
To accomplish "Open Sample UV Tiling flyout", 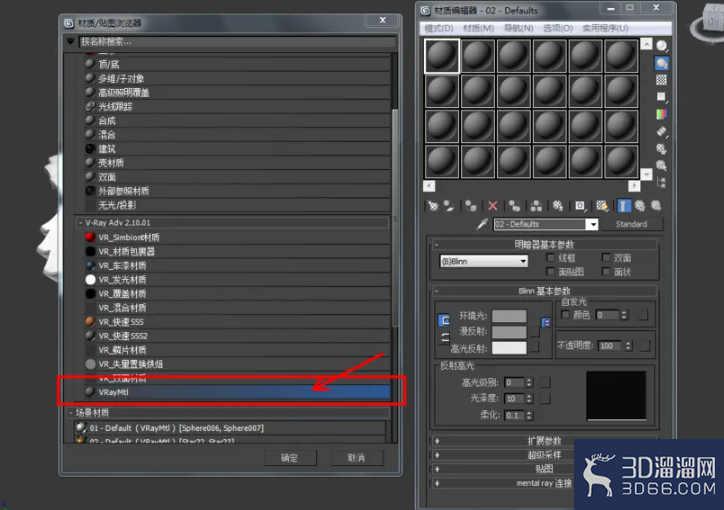I will (x=662, y=97).
